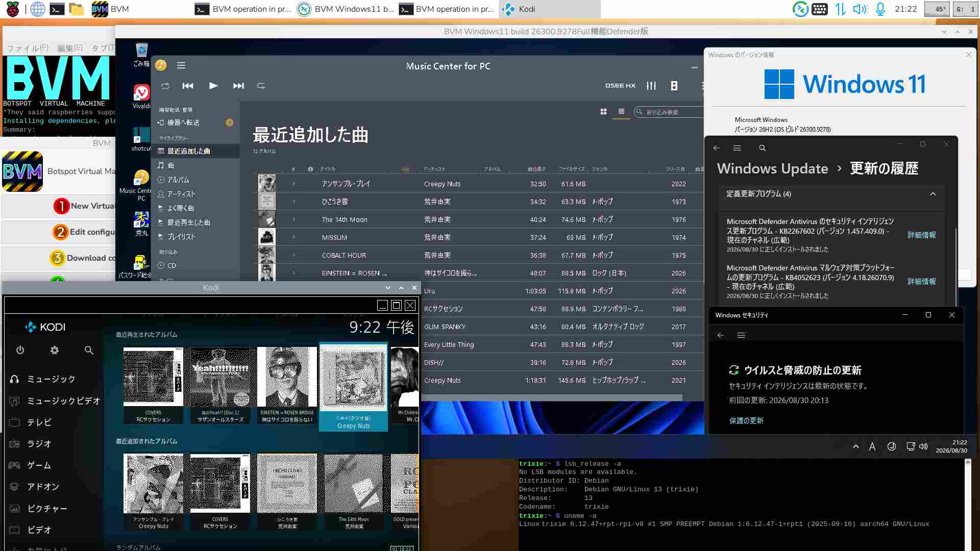Viewport: 980px width, 551px height.
Task: Expand the MISSLIM album row
Action: point(293,237)
